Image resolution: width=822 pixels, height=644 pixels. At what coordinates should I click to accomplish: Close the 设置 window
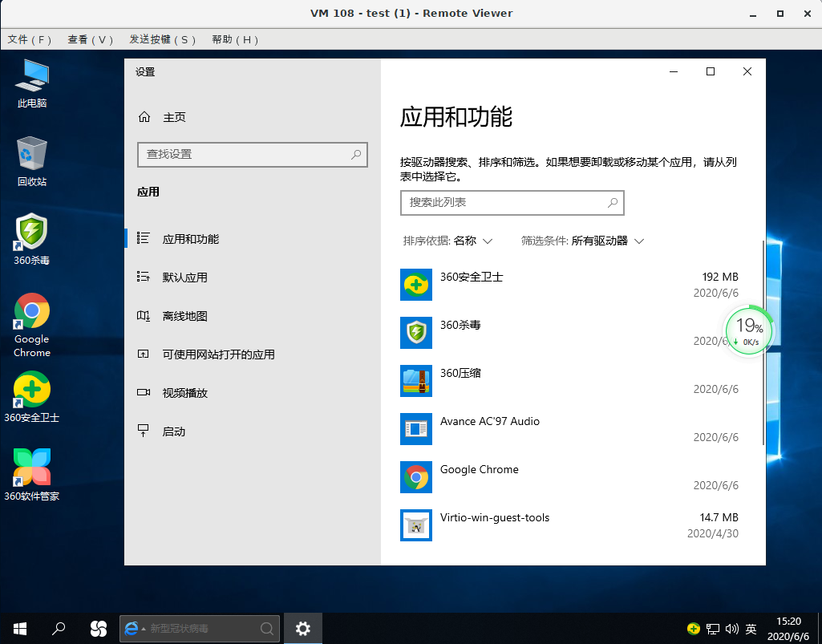tap(747, 71)
